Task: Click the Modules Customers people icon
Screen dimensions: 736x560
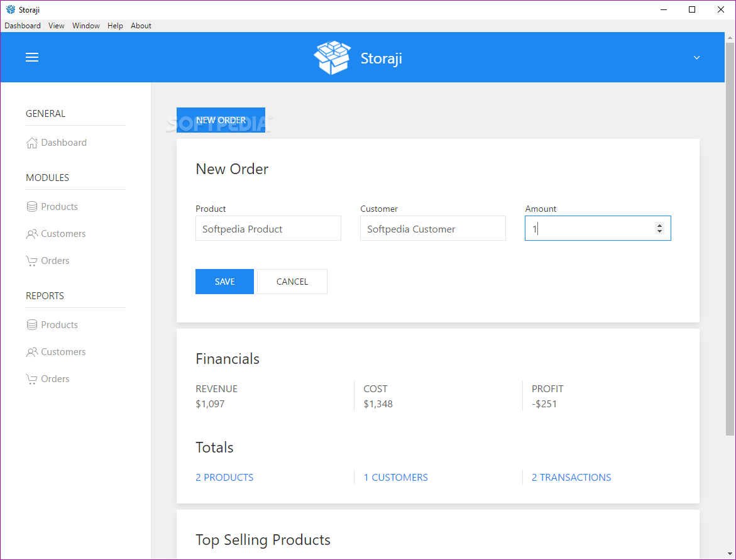Action: click(31, 234)
